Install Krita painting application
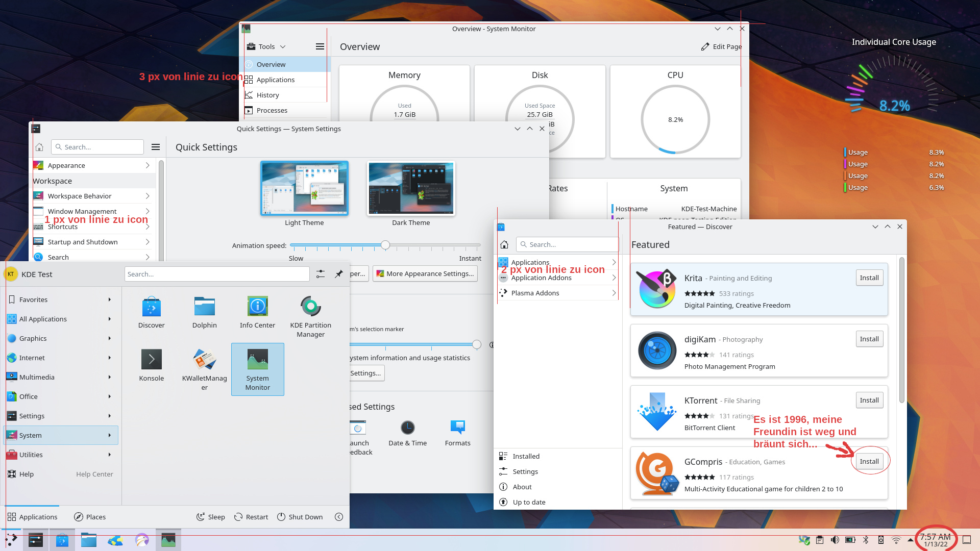 click(869, 277)
